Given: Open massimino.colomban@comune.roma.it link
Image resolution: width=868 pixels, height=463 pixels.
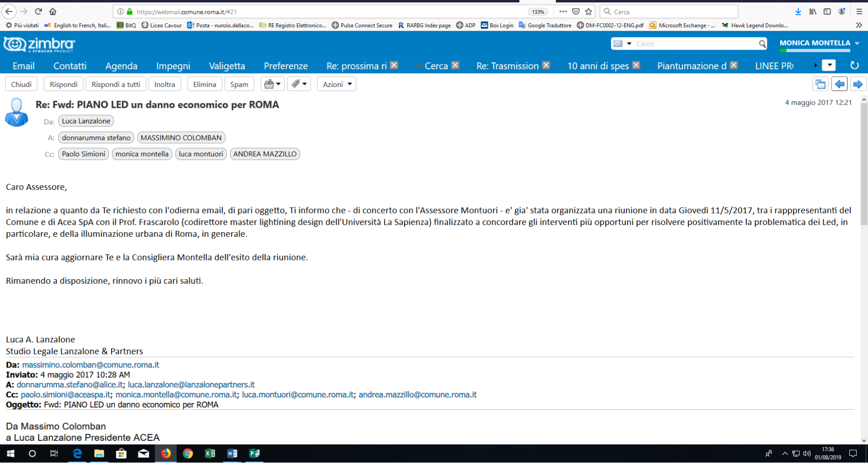Looking at the screenshot, I should [x=91, y=365].
